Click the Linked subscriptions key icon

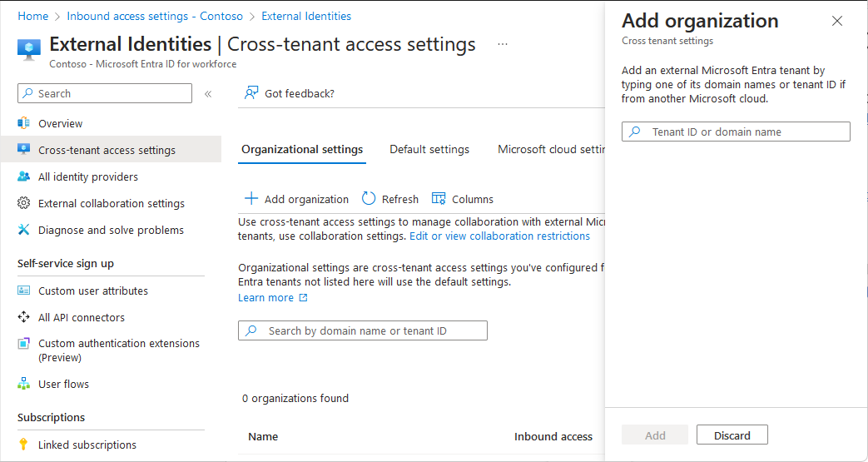click(23, 445)
